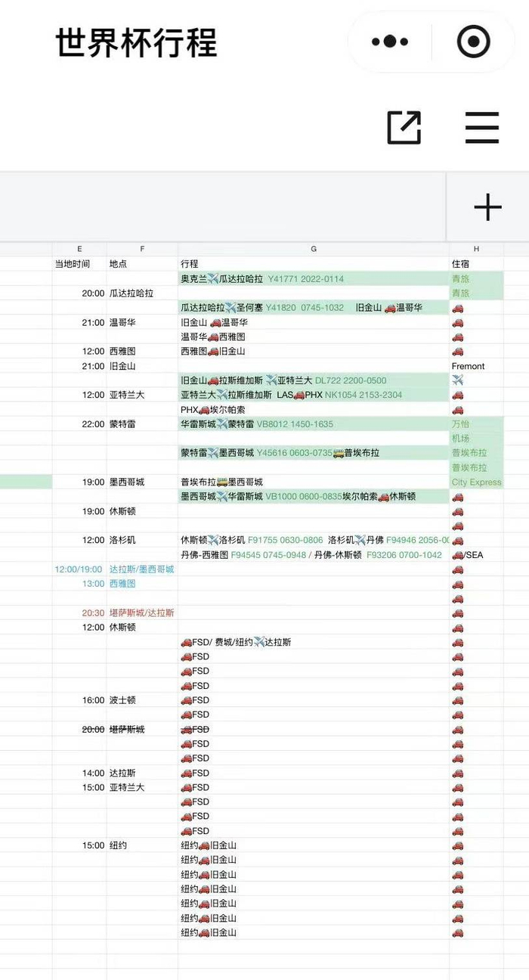Select the cell with flight NK1054 2153-2304
The image size is (529, 980).
[x=314, y=395]
